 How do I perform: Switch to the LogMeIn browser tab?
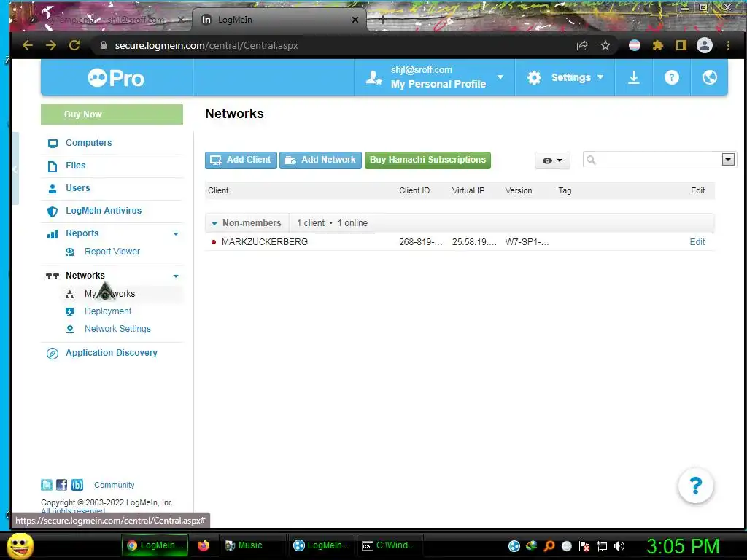(279, 20)
